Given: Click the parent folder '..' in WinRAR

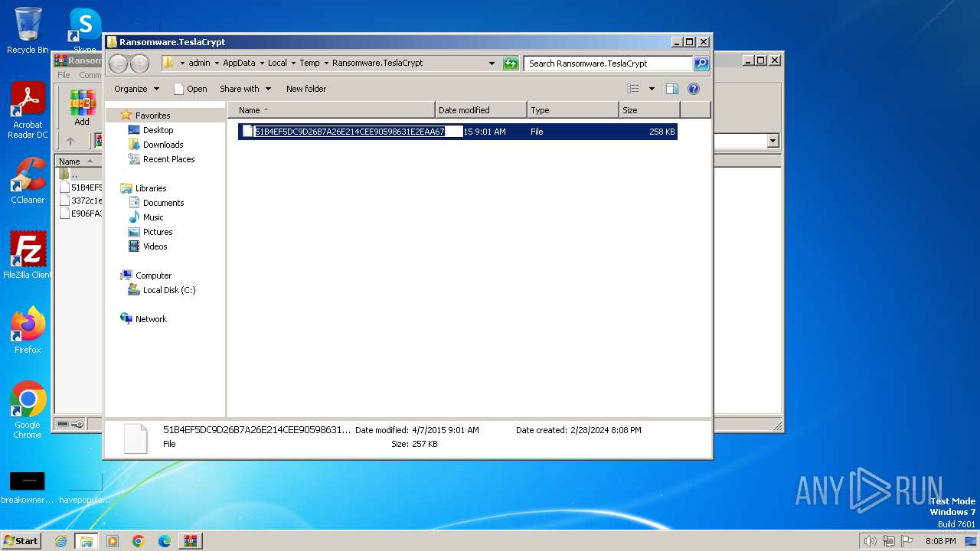Looking at the screenshot, I should point(74,174).
